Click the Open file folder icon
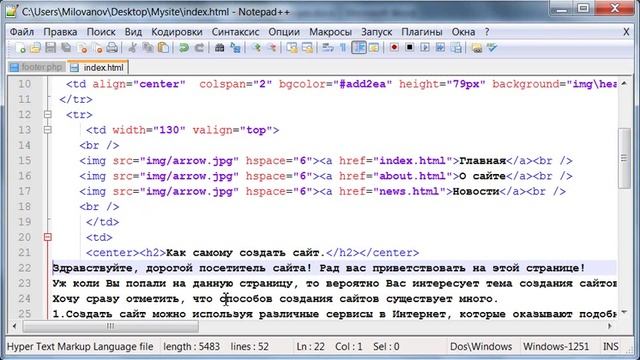The width and height of the screenshot is (640, 360). tap(36, 48)
